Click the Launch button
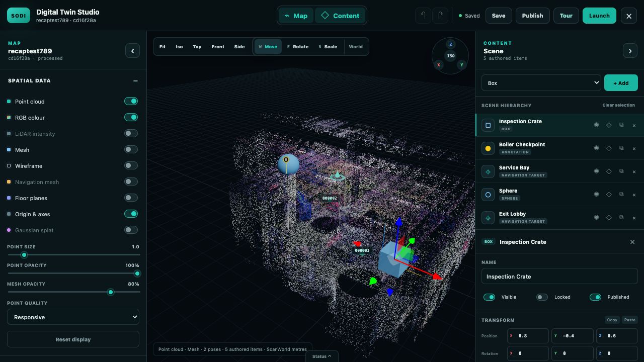 click(x=599, y=16)
